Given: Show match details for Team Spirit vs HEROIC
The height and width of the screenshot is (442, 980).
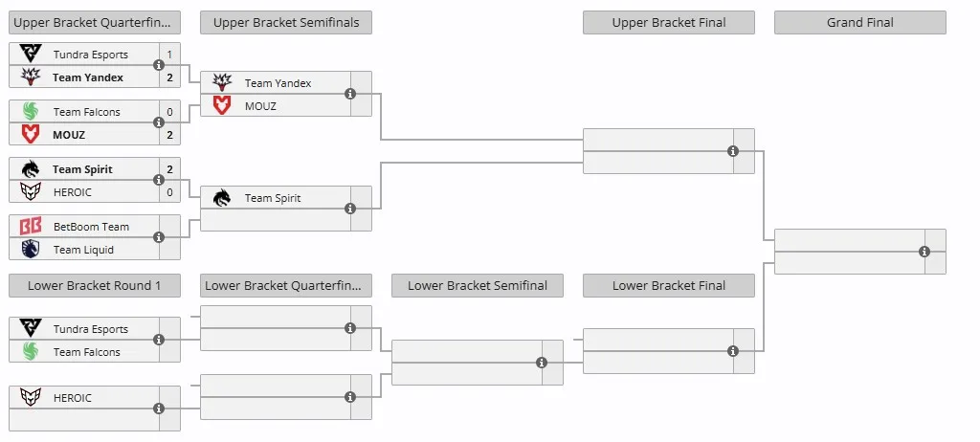Looking at the screenshot, I should (159, 180).
